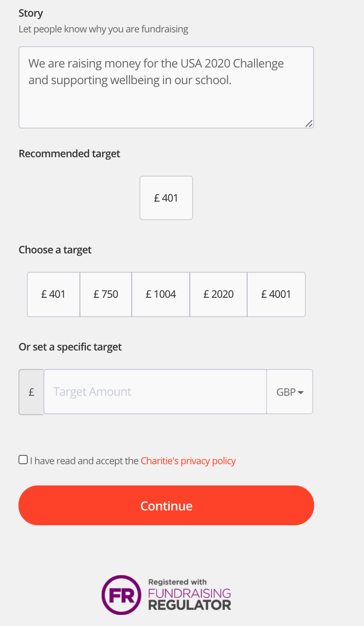Select the recommended £ 401 target
Image resolution: width=364 pixels, height=626 pixels.
pos(166,198)
